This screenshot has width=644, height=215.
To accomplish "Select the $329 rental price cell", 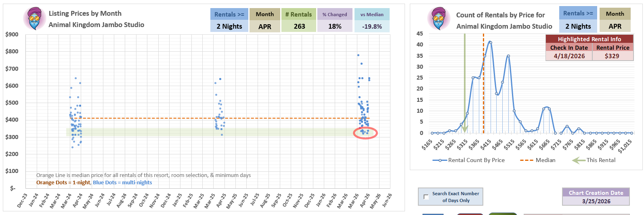I will tap(613, 56).
